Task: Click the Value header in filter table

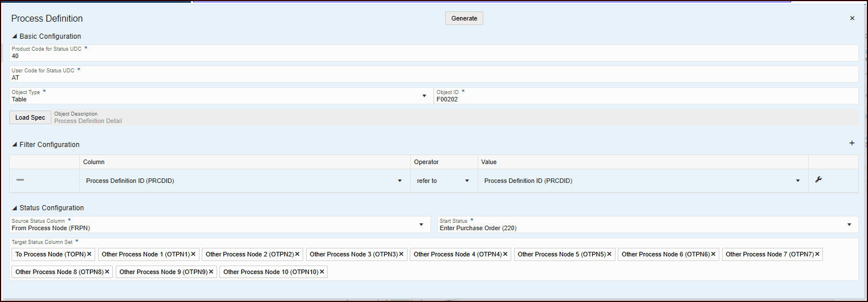Action: 489,162
